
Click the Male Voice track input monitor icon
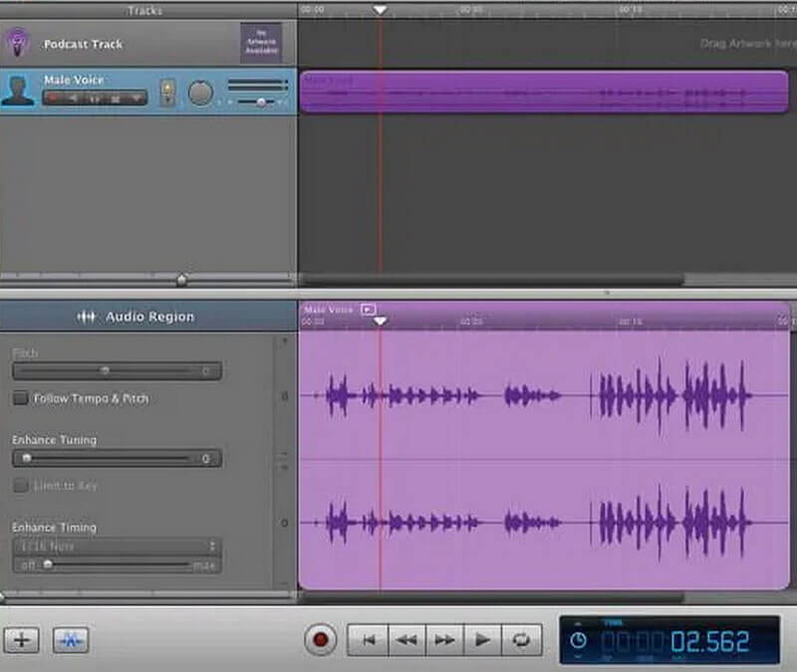tap(167, 93)
